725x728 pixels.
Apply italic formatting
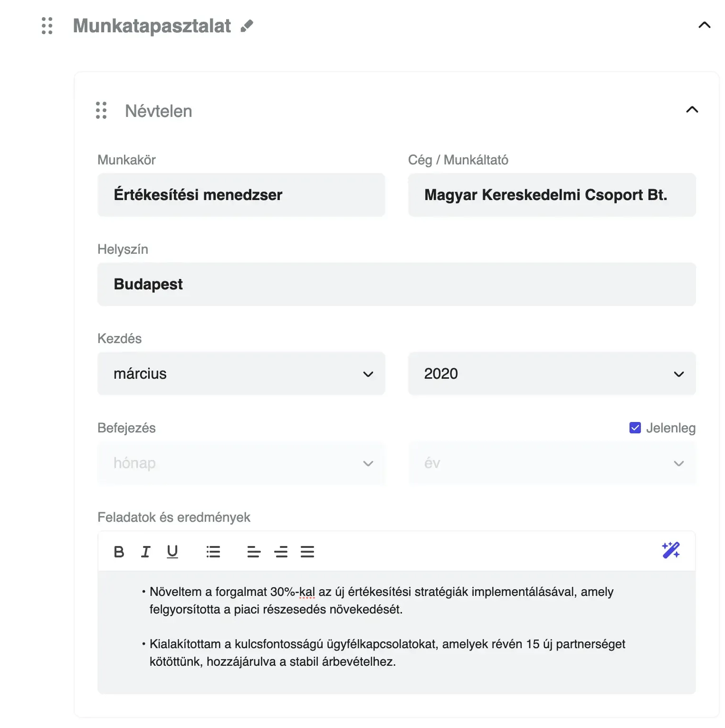[x=145, y=551]
